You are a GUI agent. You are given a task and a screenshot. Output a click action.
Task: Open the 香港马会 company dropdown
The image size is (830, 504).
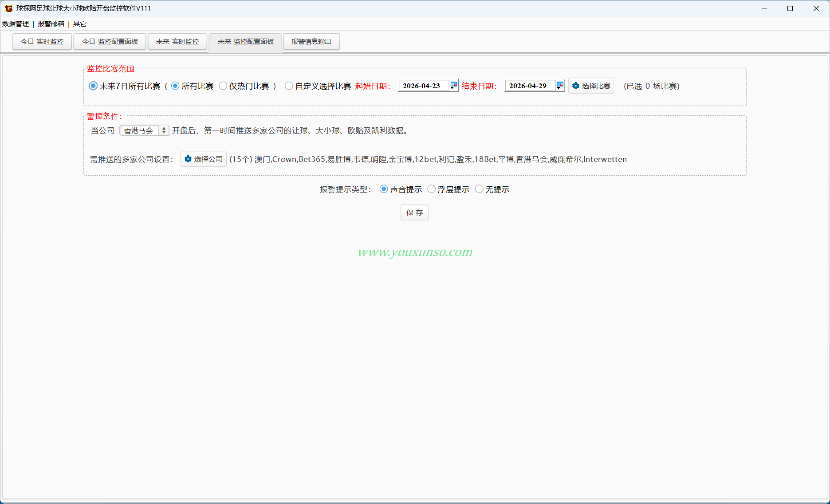pyautogui.click(x=144, y=130)
